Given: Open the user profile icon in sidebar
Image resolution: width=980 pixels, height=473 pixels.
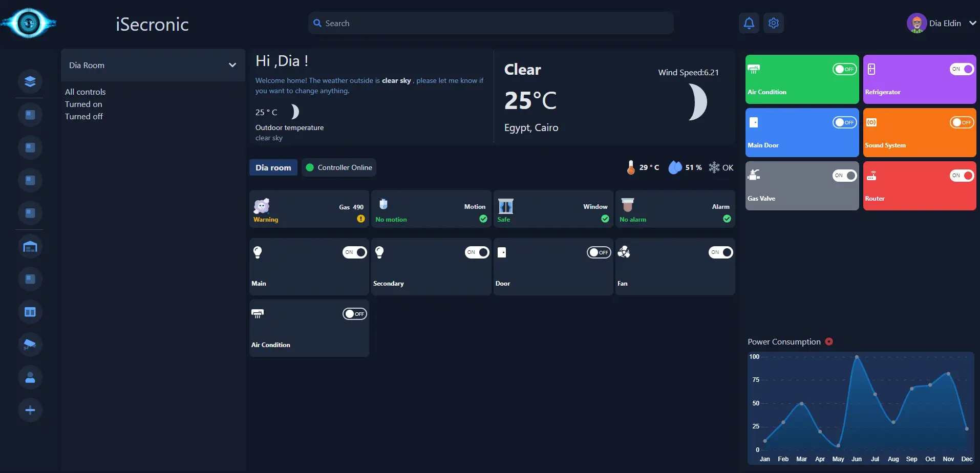Looking at the screenshot, I should click(x=30, y=377).
